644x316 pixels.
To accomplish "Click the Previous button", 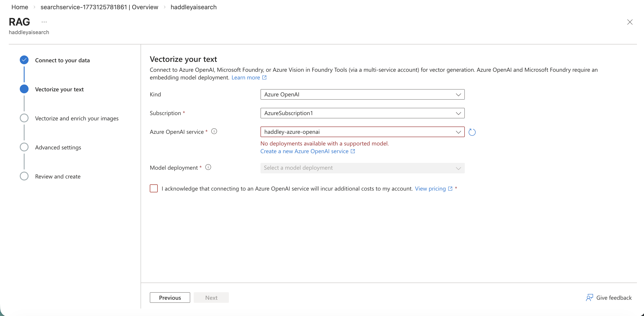I will [170, 298].
